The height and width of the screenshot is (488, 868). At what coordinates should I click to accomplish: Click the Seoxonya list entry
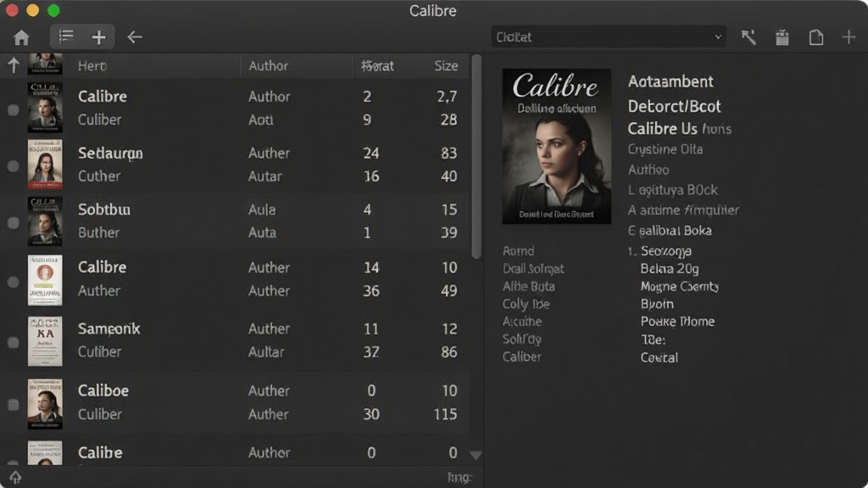click(x=666, y=251)
